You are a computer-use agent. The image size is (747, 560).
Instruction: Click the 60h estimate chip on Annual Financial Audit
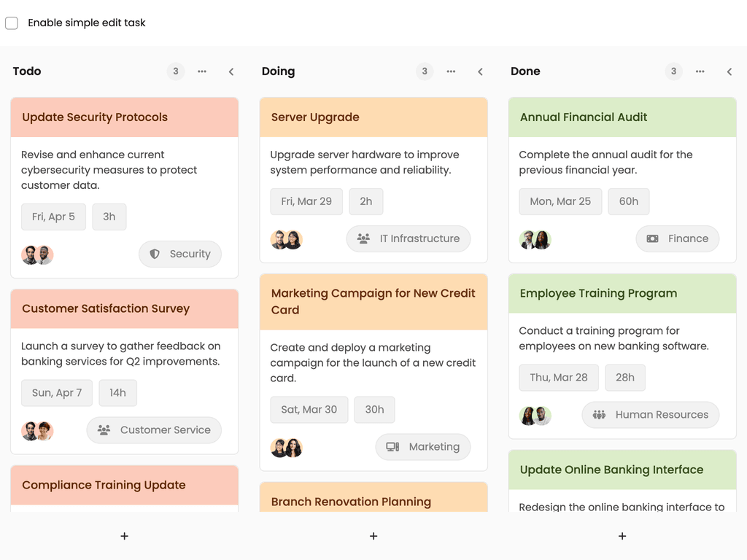[x=629, y=201]
